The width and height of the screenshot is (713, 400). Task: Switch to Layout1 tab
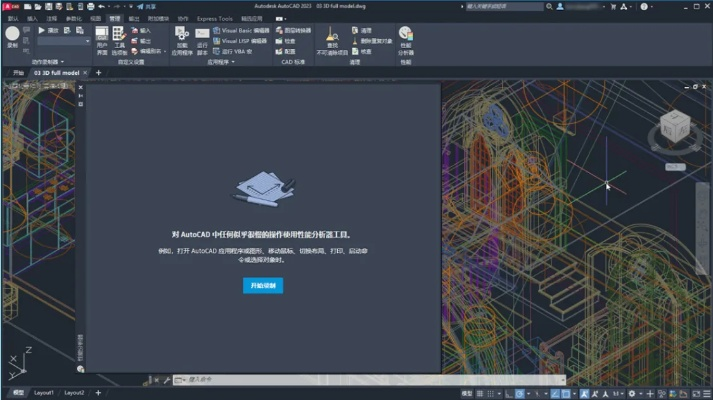coord(44,393)
